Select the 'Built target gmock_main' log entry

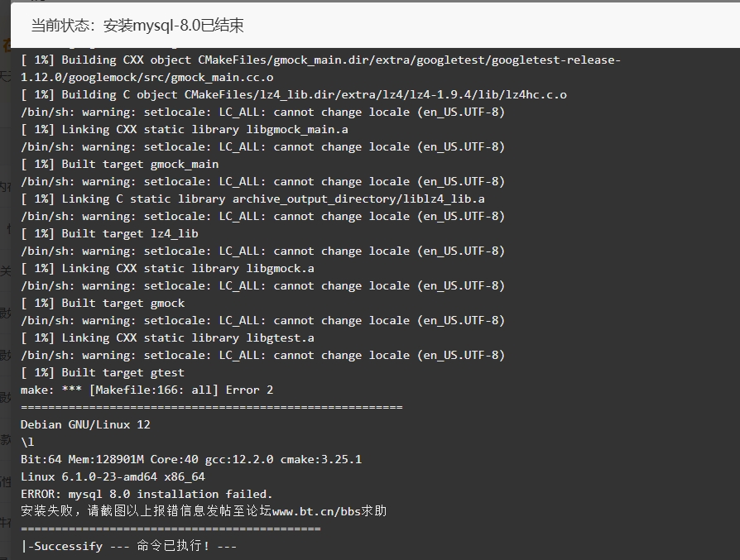tap(119, 165)
